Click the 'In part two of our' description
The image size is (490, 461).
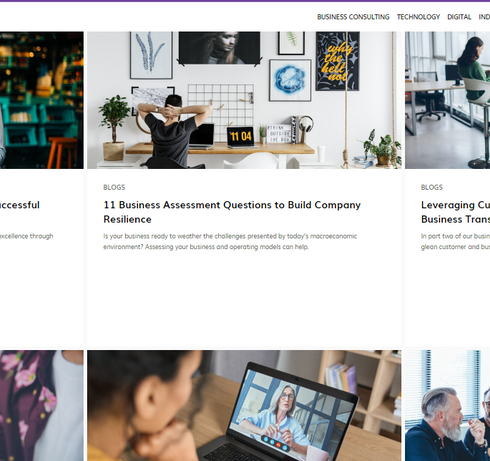click(455, 241)
